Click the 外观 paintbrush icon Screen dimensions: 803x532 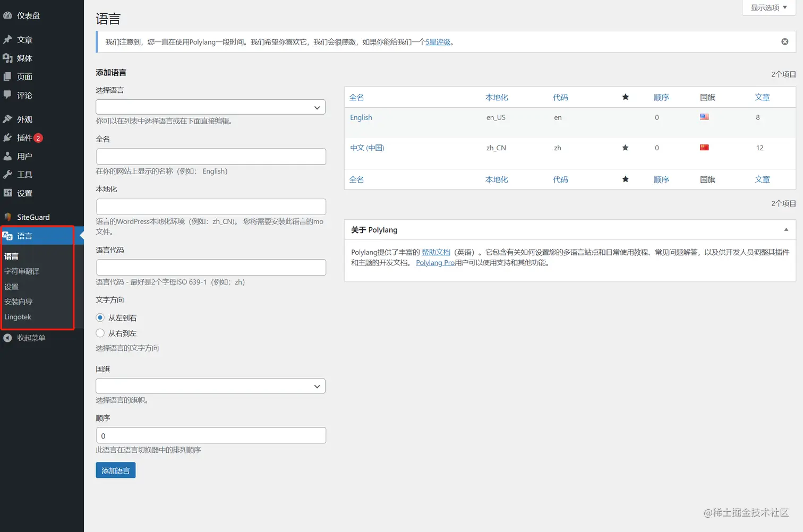point(7,119)
